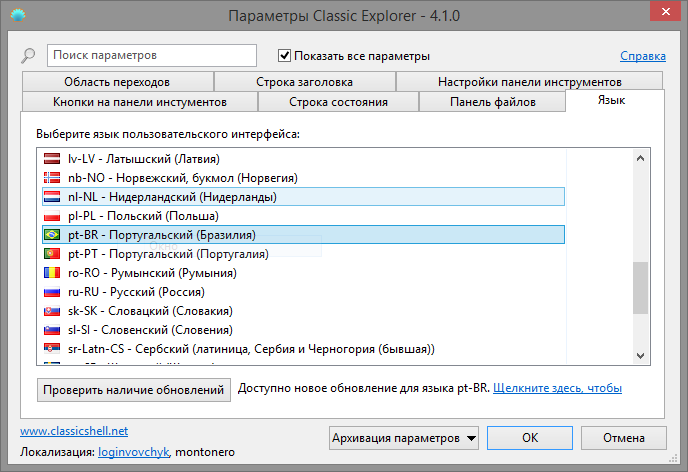Open the "Архивация параметров" dropdown
The image size is (688, 472).
coord(404,438)
